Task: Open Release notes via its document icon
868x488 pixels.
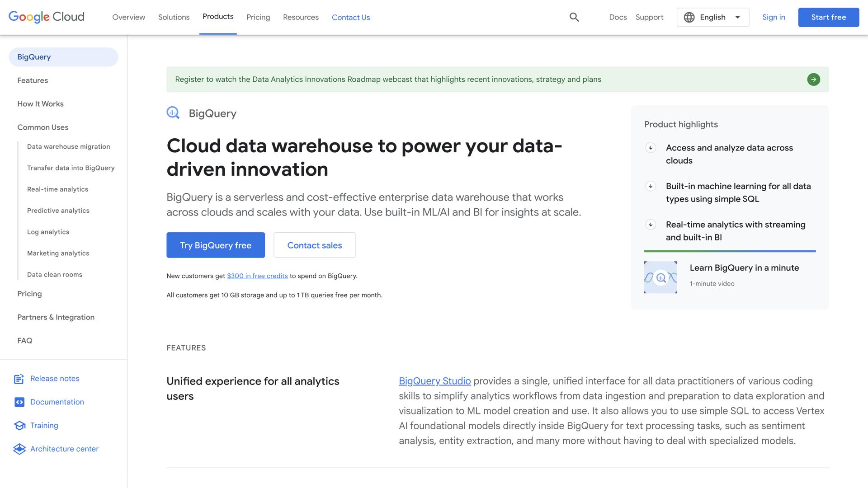Action: 19,379
